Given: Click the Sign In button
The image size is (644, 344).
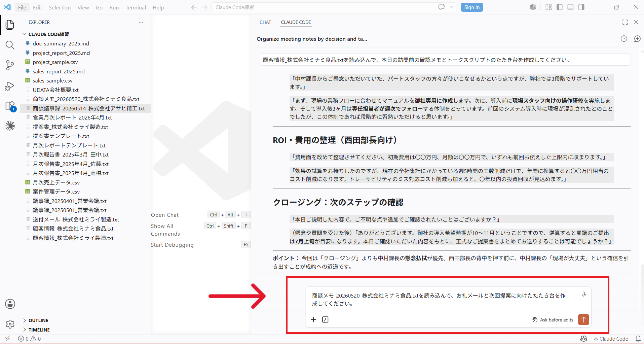Looking at the screenshot, I should click(472, 7).
